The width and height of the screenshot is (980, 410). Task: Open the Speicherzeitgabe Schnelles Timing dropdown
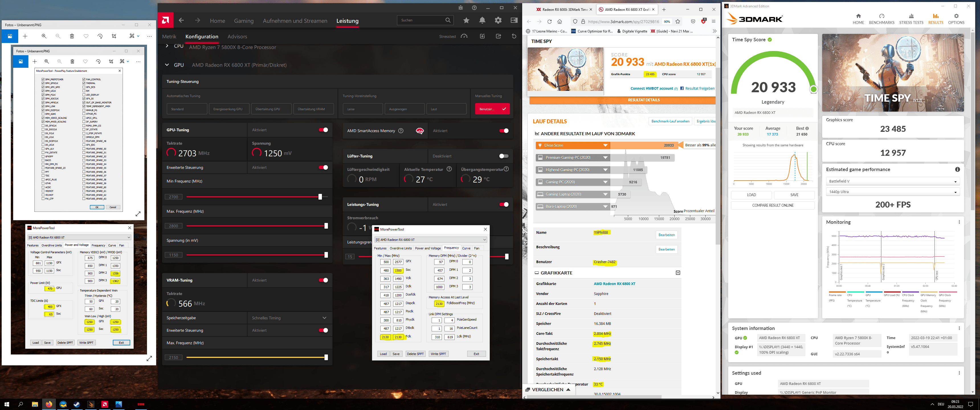pos(289,318)
